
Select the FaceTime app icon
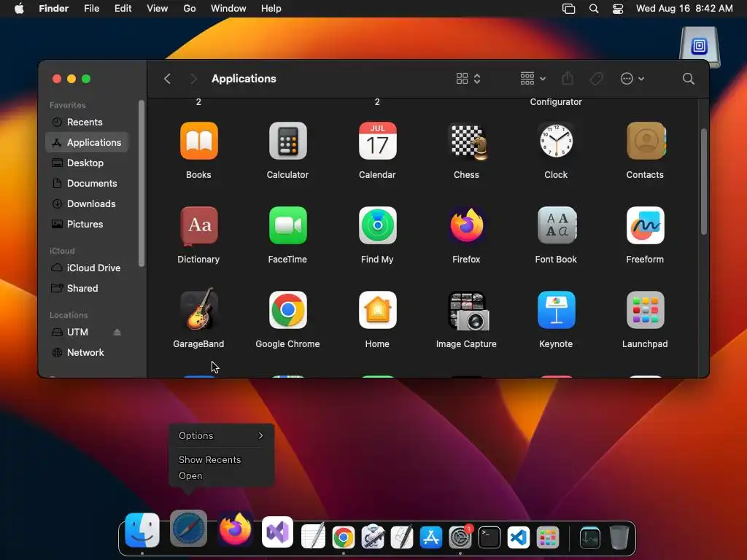[x=287, y=225]
